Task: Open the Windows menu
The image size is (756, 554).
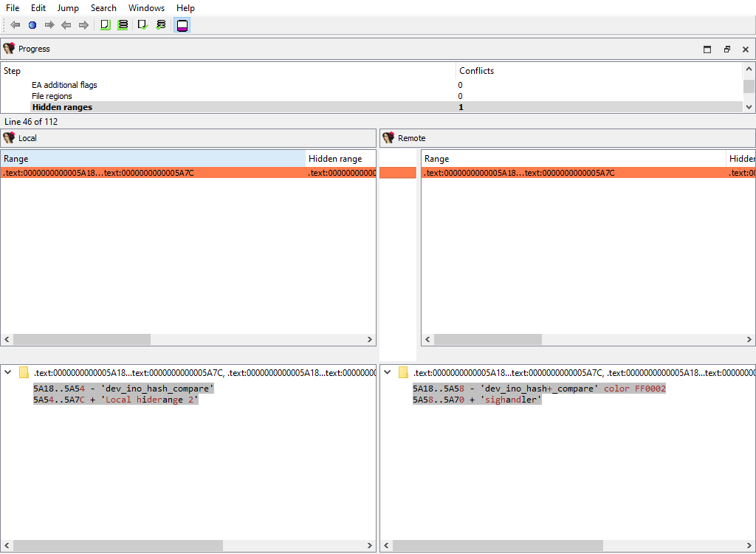Action: pyautogui.click(x=146, y=8)
